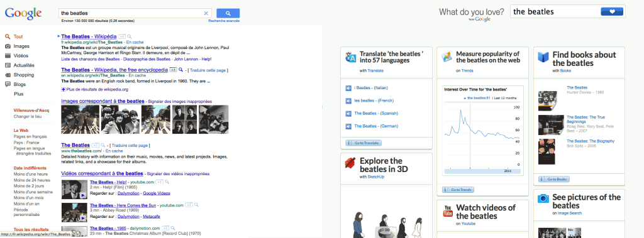Open The Beatles thebeatles.com result title
Image resolution: width=644 pixels, height=238 pixels.
[x=75, y=145]
